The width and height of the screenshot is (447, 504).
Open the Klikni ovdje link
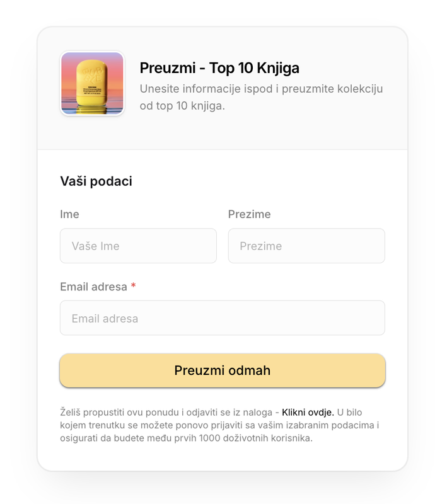308,412
